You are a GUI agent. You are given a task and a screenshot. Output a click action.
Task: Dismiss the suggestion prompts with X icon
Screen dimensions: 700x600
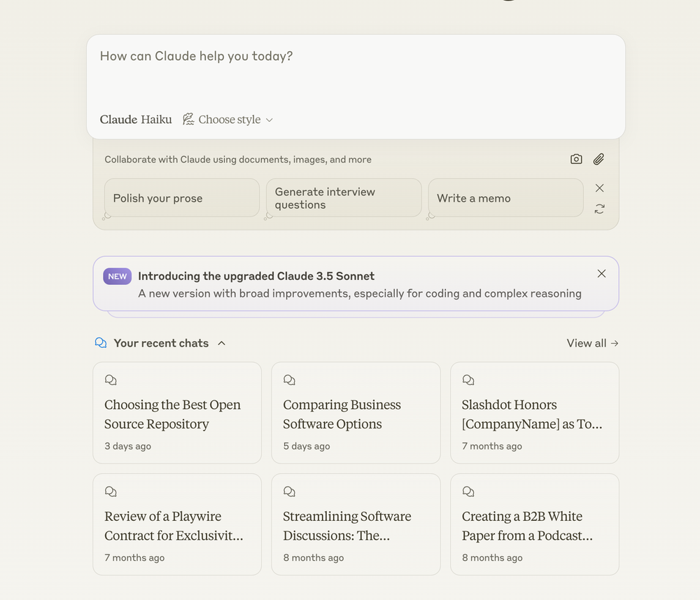pyautogui.click(x=599, y=188)
